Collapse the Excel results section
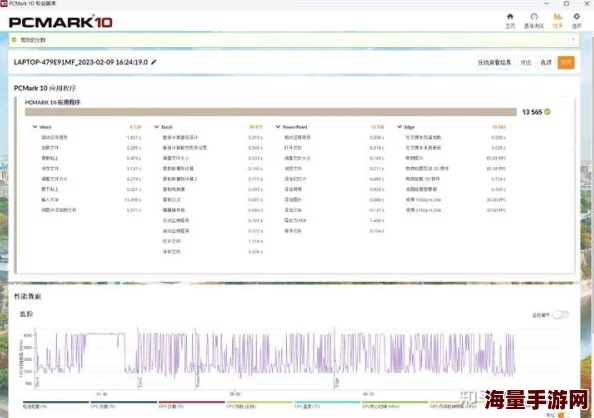Viewport: 594px width, 418px height. [x=156, y=127]
